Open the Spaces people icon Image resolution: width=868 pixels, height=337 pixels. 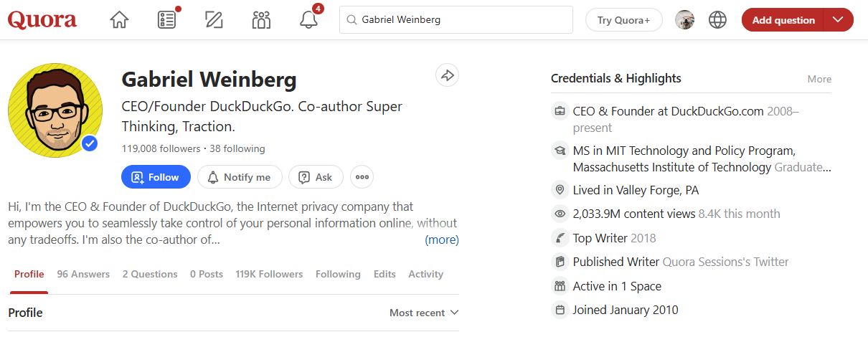261,20
